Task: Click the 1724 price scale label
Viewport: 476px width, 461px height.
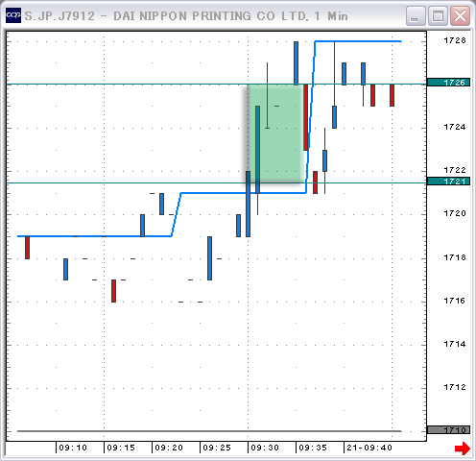Action: 455,127
